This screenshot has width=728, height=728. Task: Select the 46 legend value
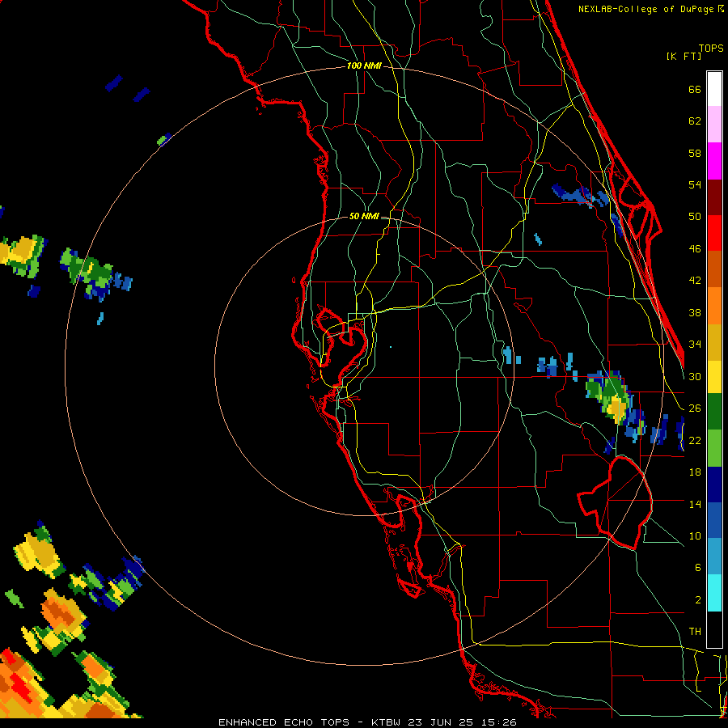click(695, 249)
